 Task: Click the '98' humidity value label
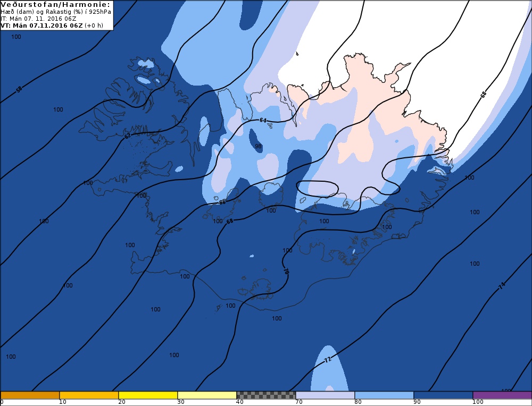[x=258, y=146]
